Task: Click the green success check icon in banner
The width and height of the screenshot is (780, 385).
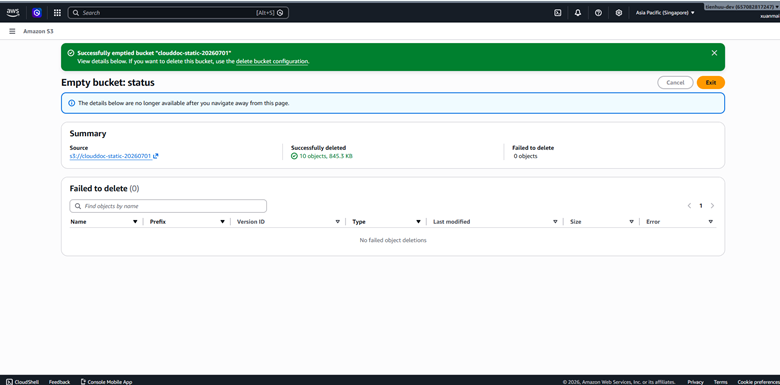Action: tap(71, 53)
